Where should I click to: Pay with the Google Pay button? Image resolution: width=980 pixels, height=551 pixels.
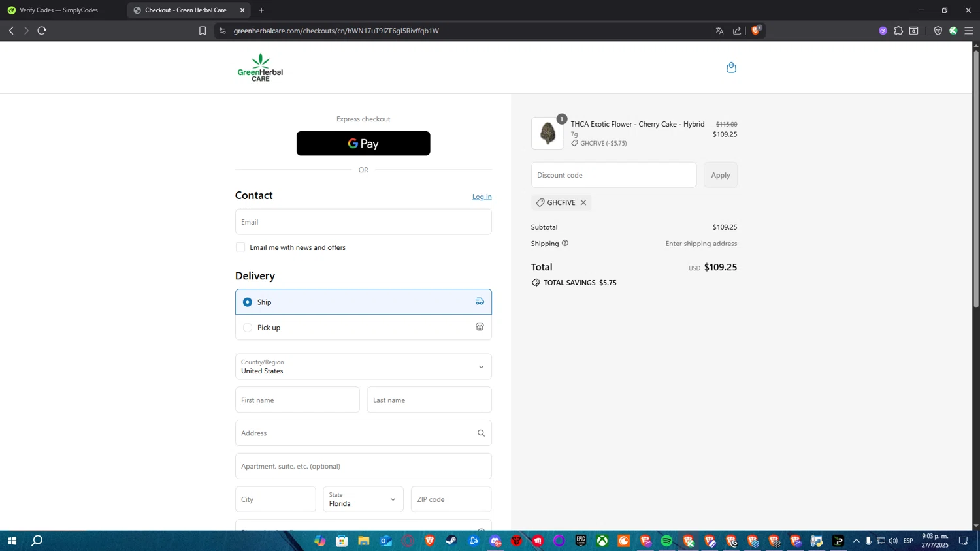(x=363, y=144)
